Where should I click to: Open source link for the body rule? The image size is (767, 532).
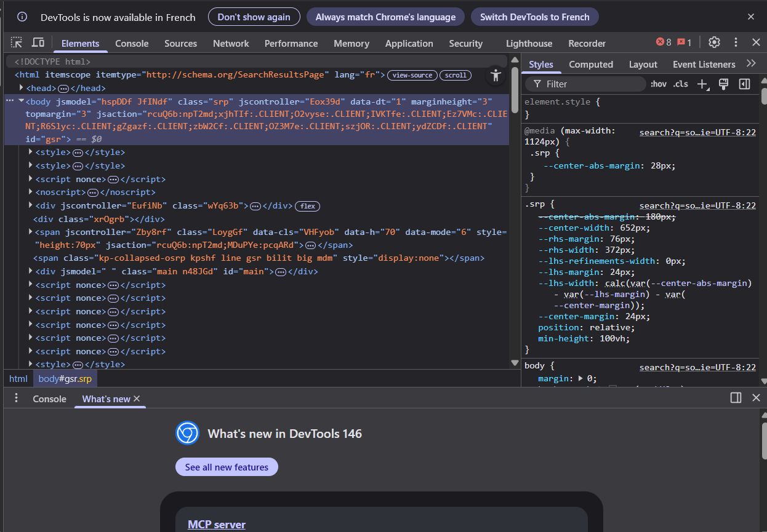pos(697,367)
